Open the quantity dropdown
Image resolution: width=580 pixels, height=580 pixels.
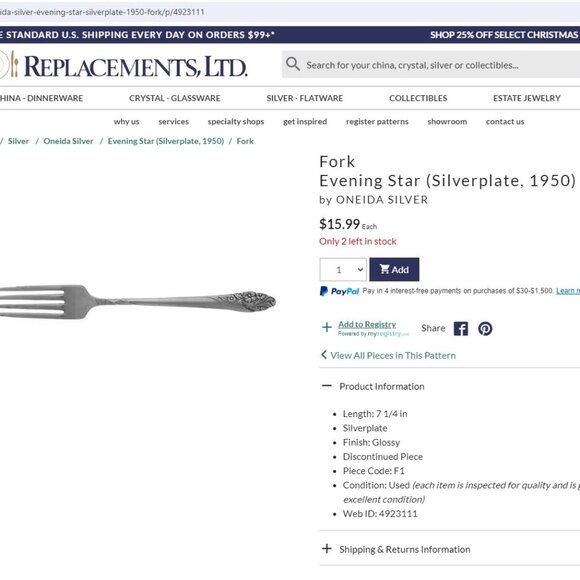pos(343,270)
